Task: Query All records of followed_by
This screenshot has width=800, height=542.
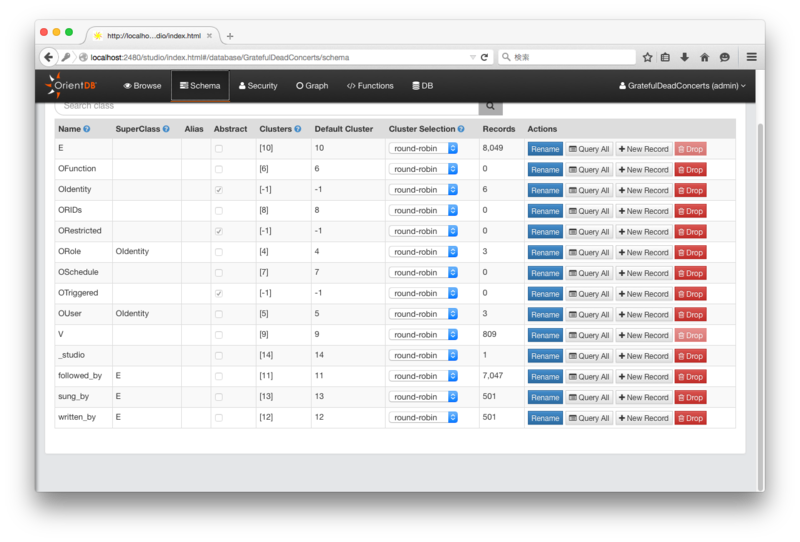Action: [x=589, y=377]
